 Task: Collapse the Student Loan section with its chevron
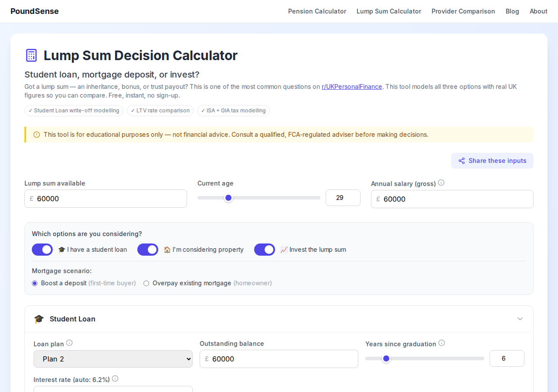point(520,318)
